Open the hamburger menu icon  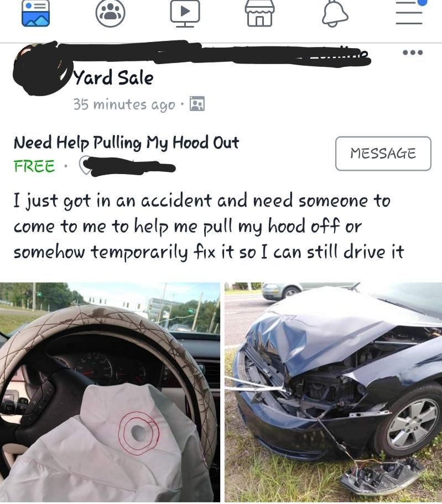coord(409,12)
